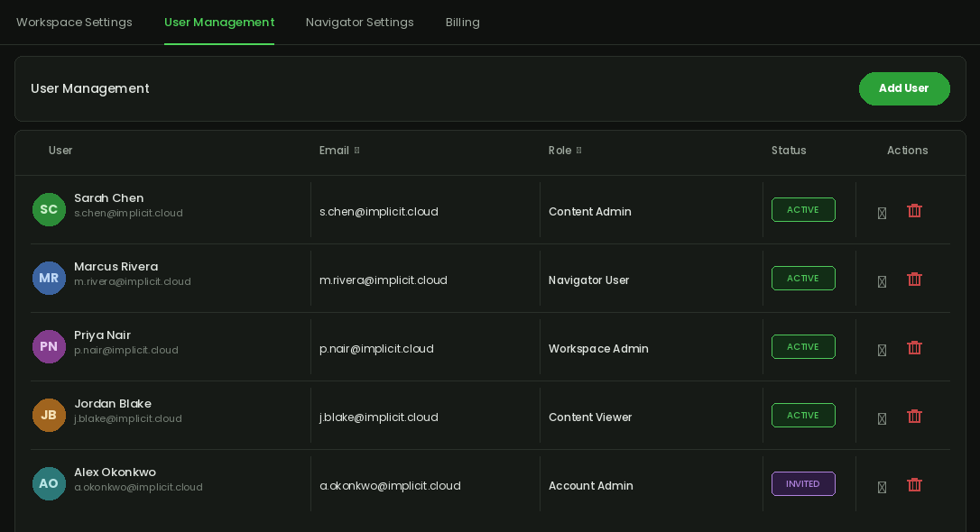
Task: Click the sort icon next to Role header
Action: [x=578, y=151]
